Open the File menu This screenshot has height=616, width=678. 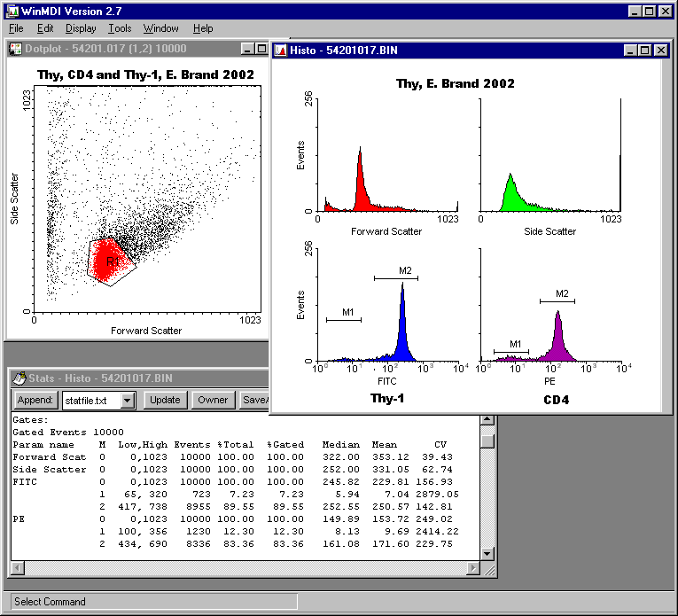[16, 28]
